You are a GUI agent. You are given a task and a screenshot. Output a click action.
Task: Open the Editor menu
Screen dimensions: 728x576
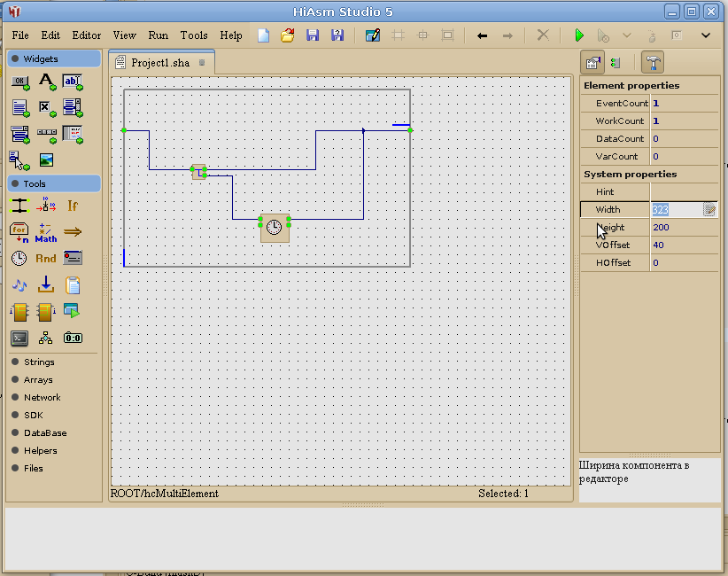87,35
